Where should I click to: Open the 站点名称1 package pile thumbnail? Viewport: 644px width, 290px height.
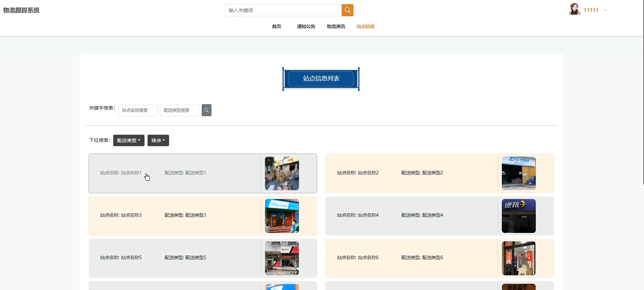point(282,173)
